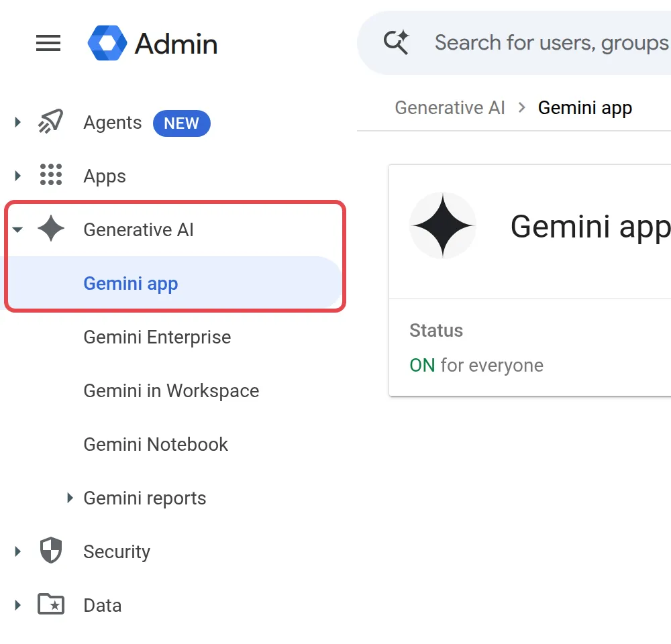Click the Gemini app star logo
The height and width of the screenshot is (644, 671).
tap(443, 225)
